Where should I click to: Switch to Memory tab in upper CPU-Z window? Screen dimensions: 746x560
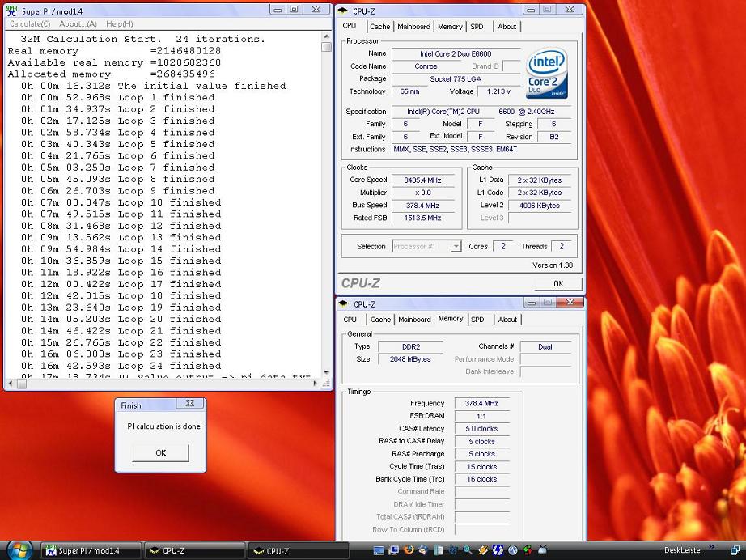[450, 27]
